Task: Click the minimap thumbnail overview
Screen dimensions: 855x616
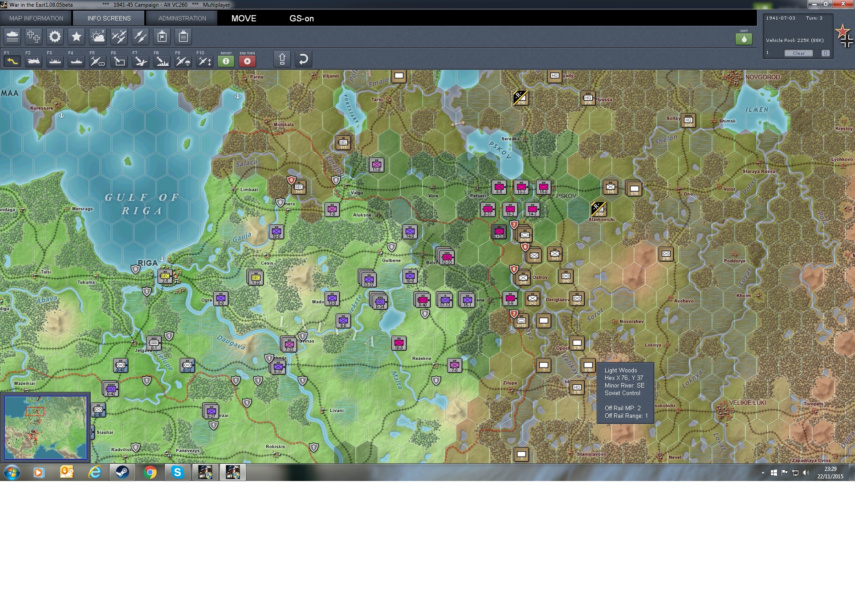Action: point(45,428)
